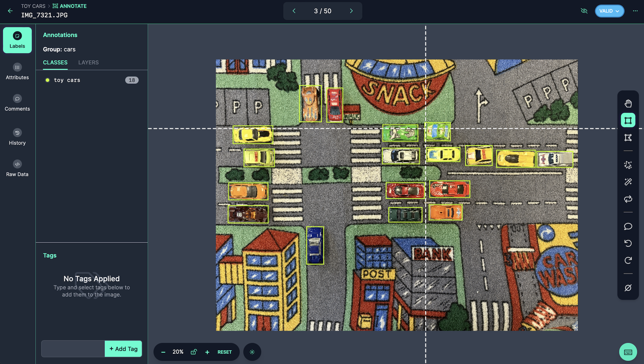Select the white ambulance bounding box

[555, 159]
